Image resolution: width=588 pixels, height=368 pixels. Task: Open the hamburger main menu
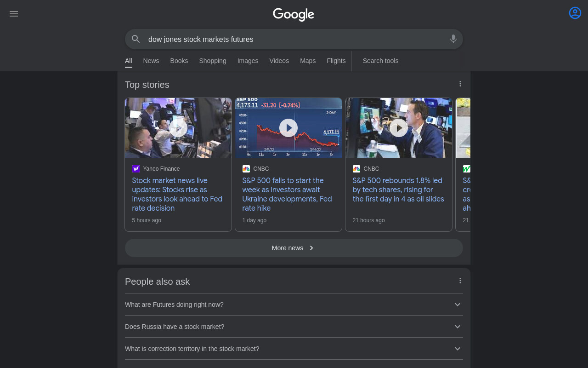pyautogui.click(x=14, y=14)
